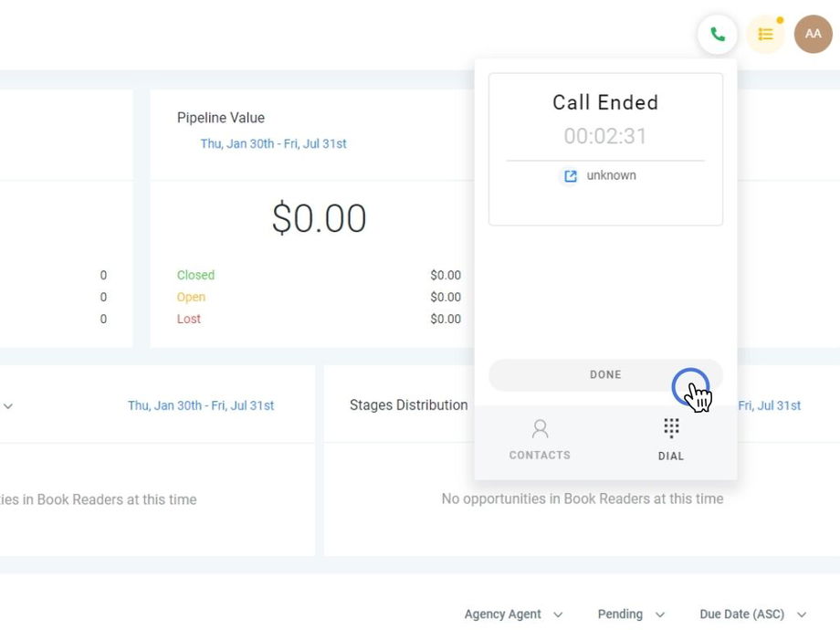Click the Pipeline Value date range link

pyautogui.click(x=273, y=144)
